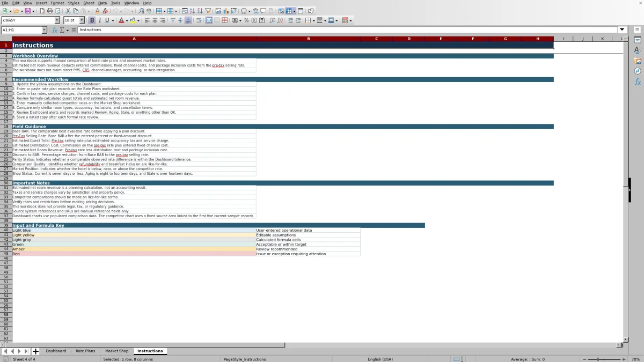This screenshot has height=362, width=644.
Task: Click the Undo arrow icon
Action: point(115,11)
